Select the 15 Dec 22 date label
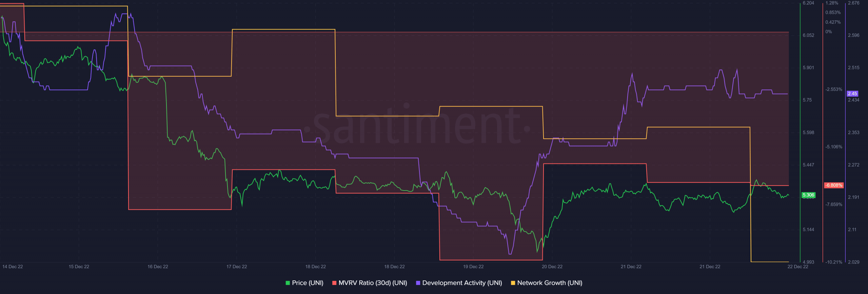 click(79, 267)
